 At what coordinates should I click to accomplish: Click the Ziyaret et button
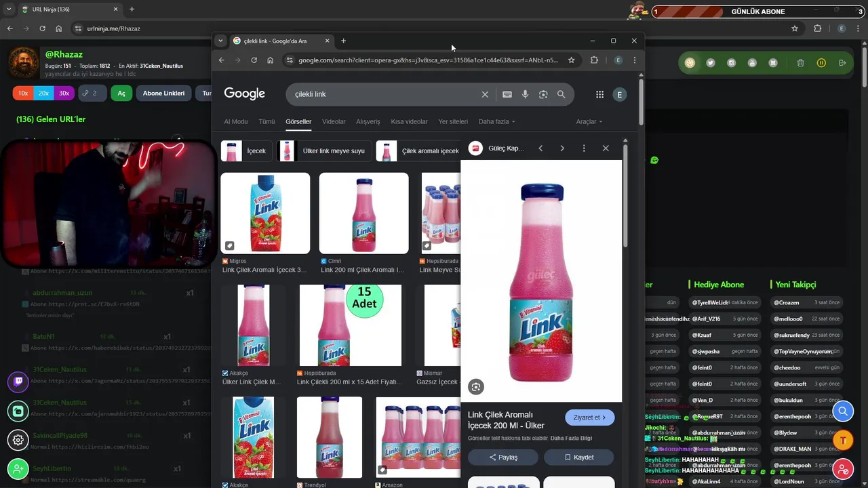tap(590, 418)
